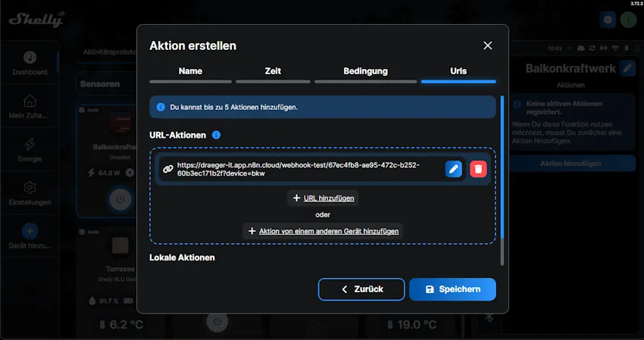Open the user avatar in top bar
644x340 pixels.
coord(628,20)
